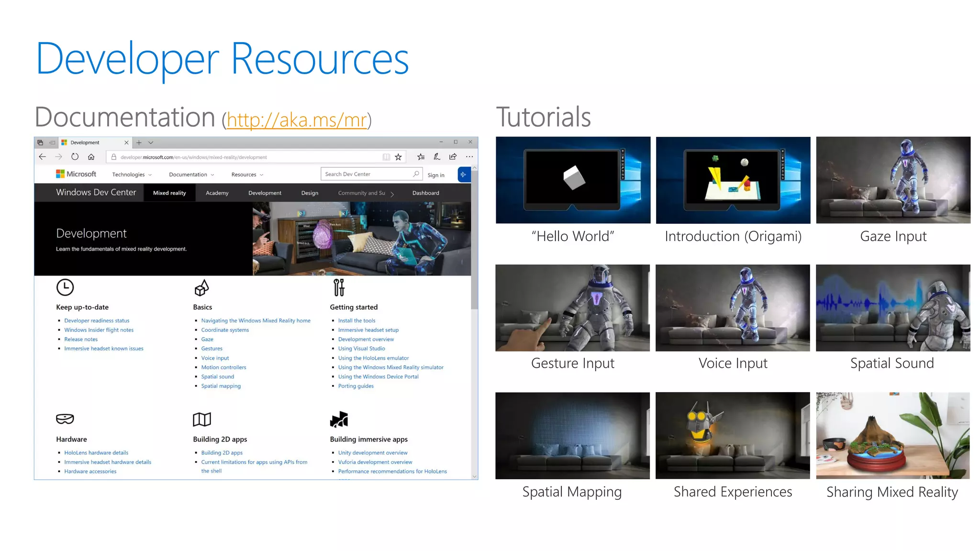Open the Gesture Input tutorial thumbnail
The height and width of the screenshot is (551, 980).
[573, 308]
